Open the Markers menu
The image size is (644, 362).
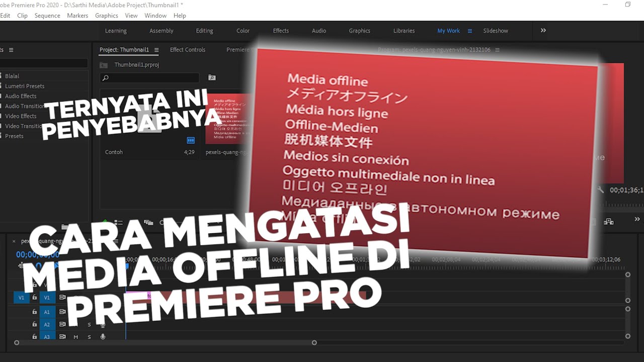[77, 16]
